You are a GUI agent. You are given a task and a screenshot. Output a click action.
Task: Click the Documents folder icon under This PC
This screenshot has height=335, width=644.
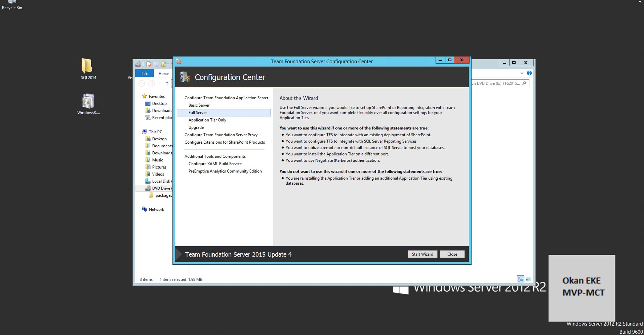pos(148,146)
